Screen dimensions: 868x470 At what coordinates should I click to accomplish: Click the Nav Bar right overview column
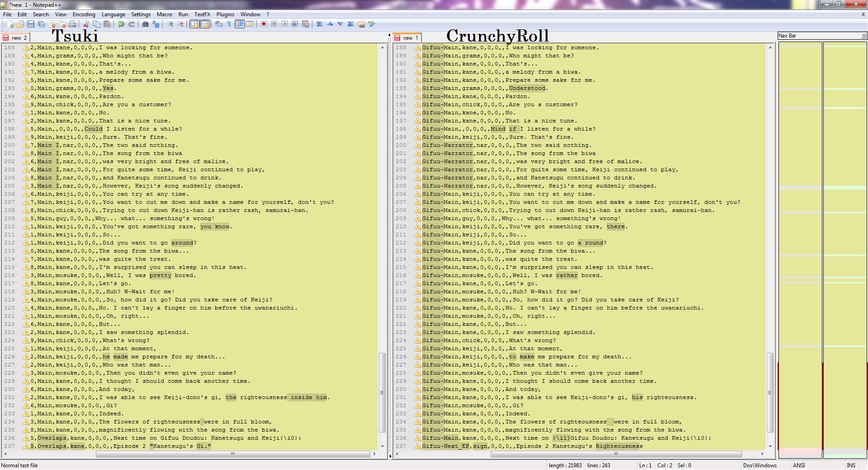pos(845,250)
